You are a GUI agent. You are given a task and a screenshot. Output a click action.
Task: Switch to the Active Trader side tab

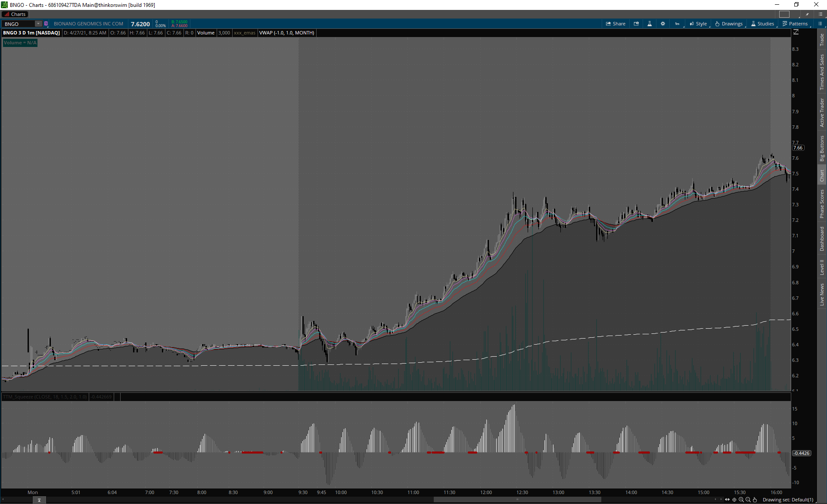pos(822,112)
